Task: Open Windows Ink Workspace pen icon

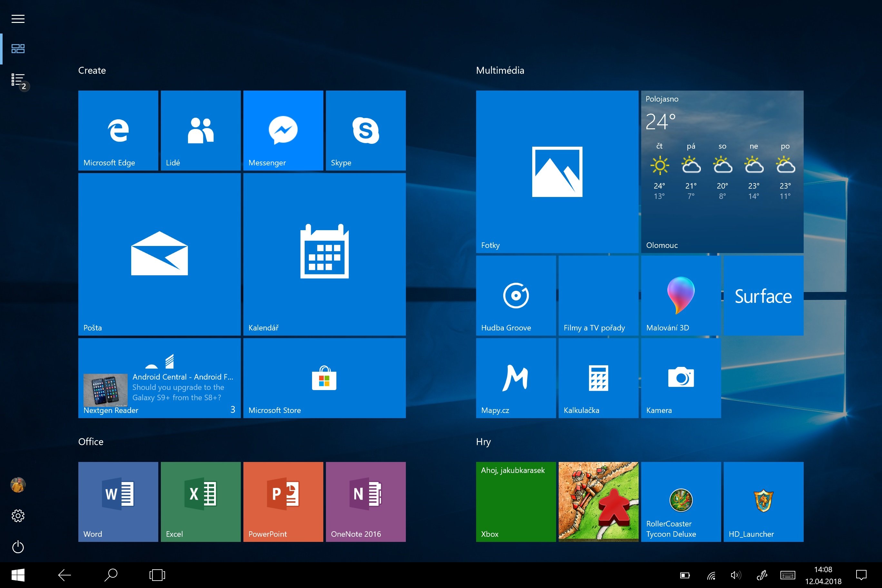Action: 762,575
